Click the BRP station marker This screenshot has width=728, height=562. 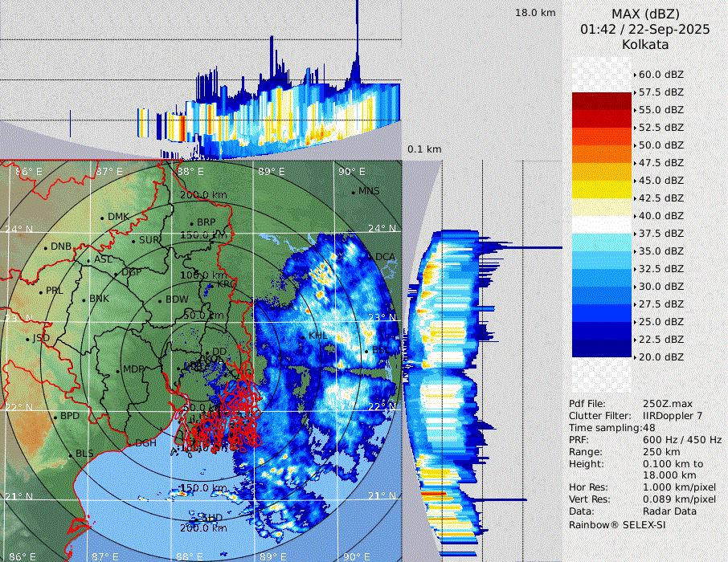(191, 223)
